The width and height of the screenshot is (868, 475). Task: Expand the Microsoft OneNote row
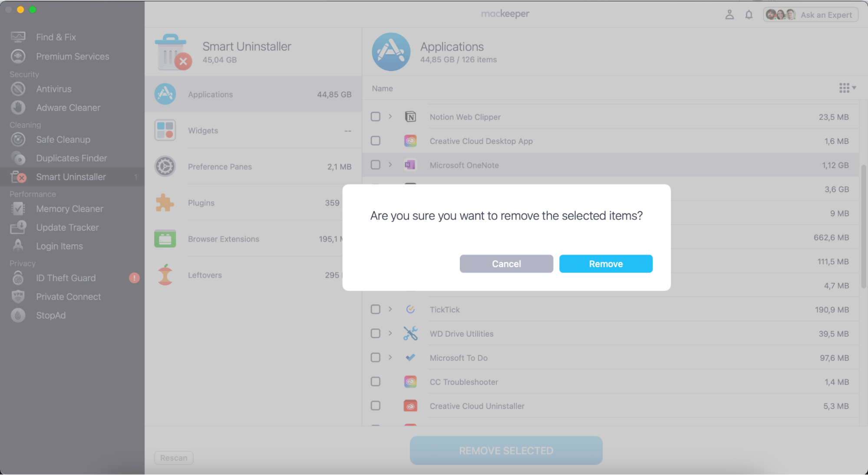click(390, 165)
